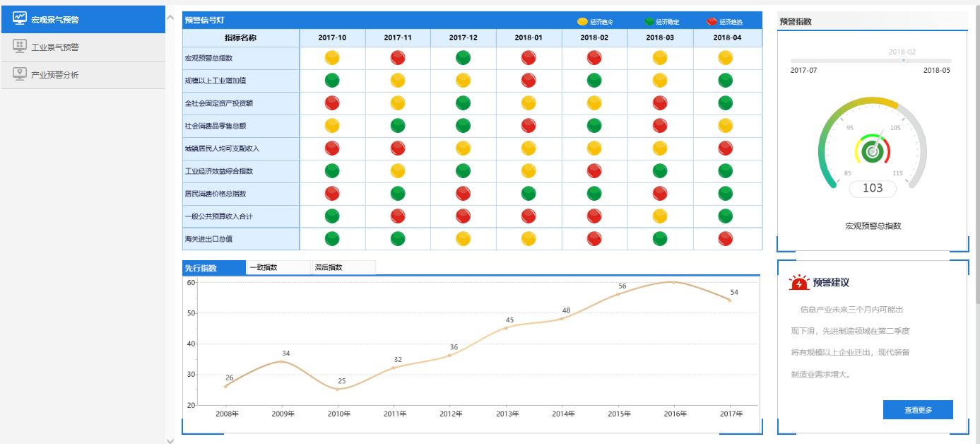
Task: Click the gauge needle center of 宏观预警总指数
Action: click(x=873, y=151)
